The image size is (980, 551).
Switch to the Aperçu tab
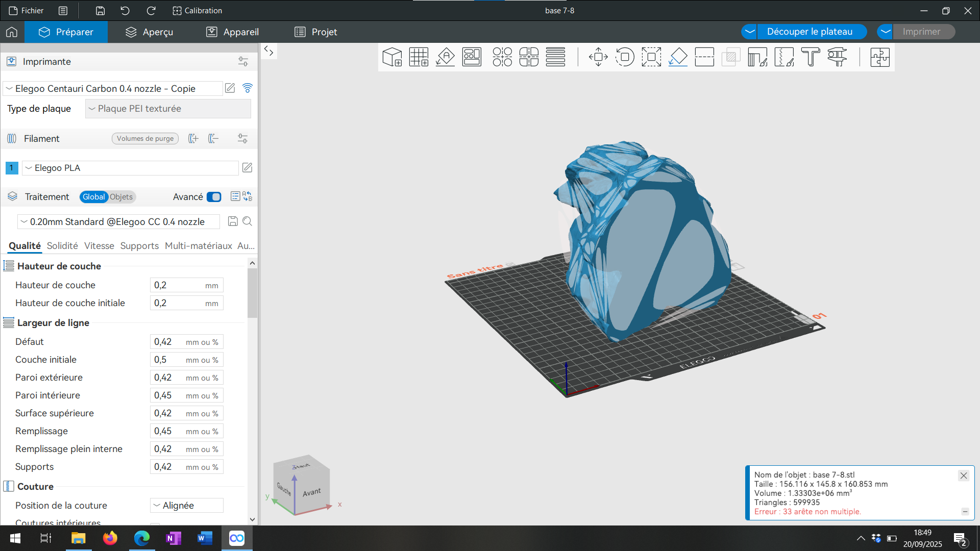tap(150, 32)
